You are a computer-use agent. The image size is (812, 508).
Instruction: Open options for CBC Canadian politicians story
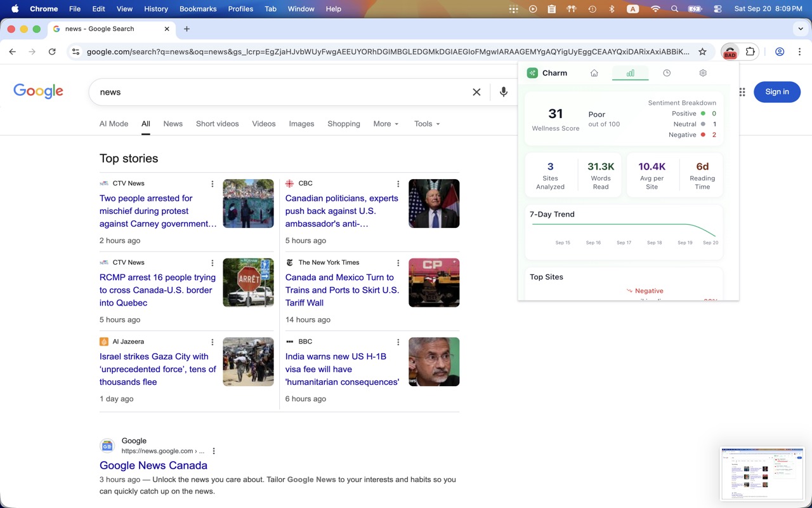pyautogui.click(x=398, y=184)
